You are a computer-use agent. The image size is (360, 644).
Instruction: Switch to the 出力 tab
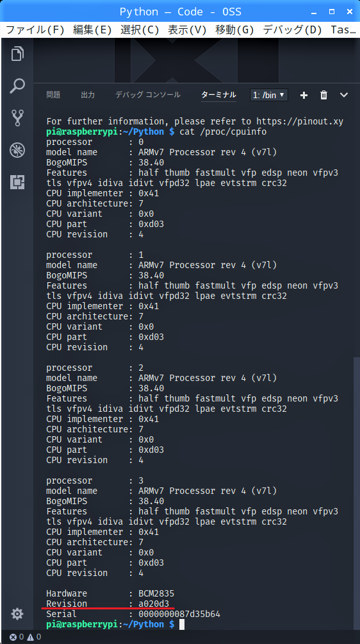[x=88, y=95]
